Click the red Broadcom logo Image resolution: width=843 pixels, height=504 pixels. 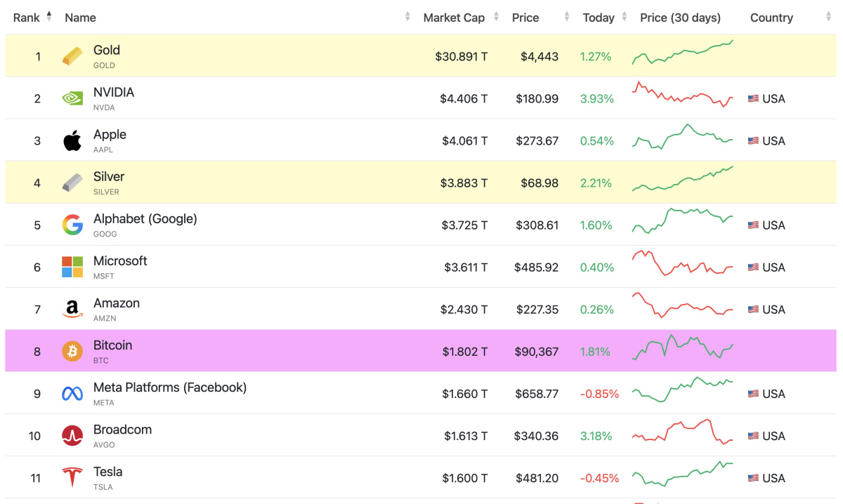tap(72, 436)
